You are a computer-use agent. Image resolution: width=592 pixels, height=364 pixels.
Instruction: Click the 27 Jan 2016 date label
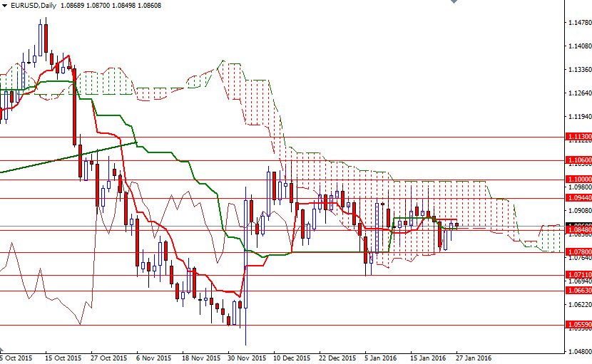(474, 358)
